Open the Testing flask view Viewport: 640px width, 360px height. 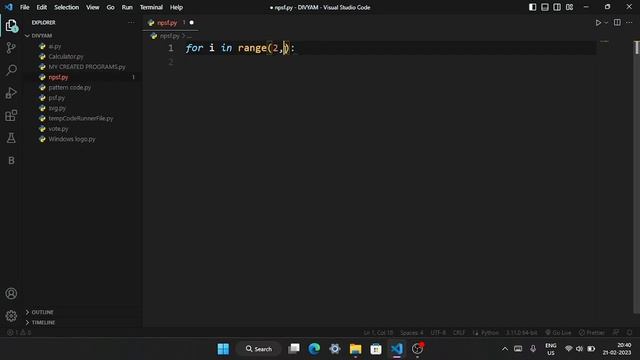11,138
